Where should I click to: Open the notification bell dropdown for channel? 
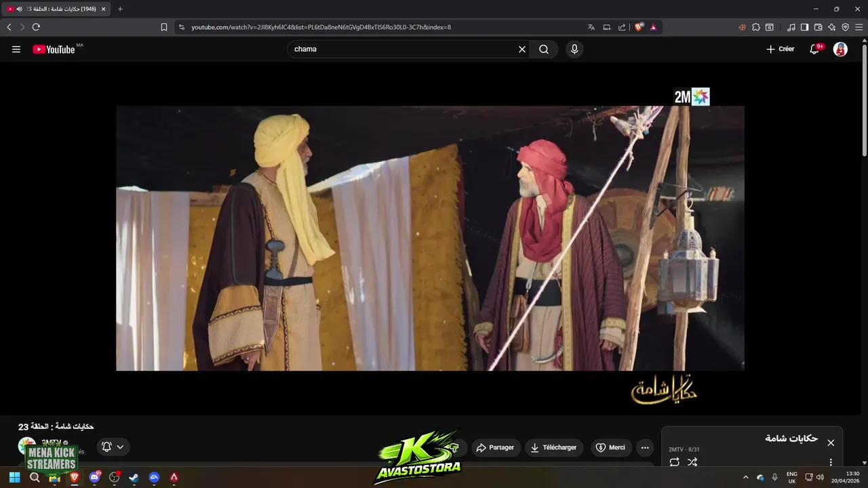click(113, 447)
